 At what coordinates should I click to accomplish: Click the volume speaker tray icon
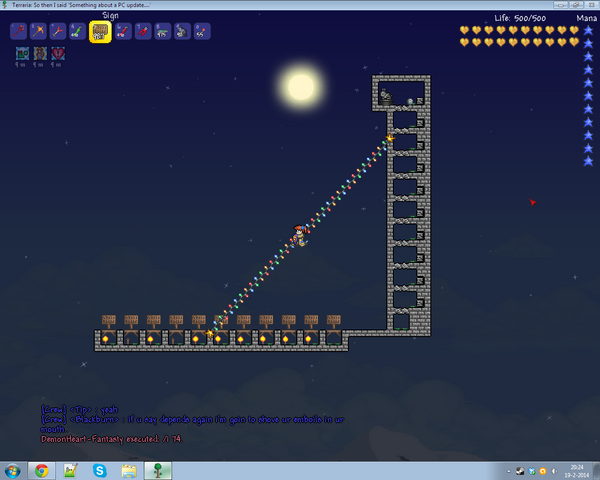tap(554, 471)
